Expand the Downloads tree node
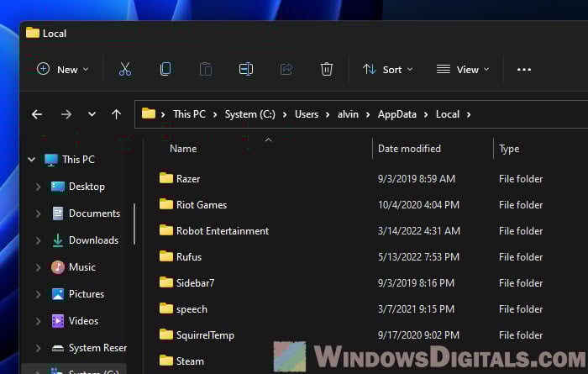This screenshot has width=588, height=374. coord(38,240)
